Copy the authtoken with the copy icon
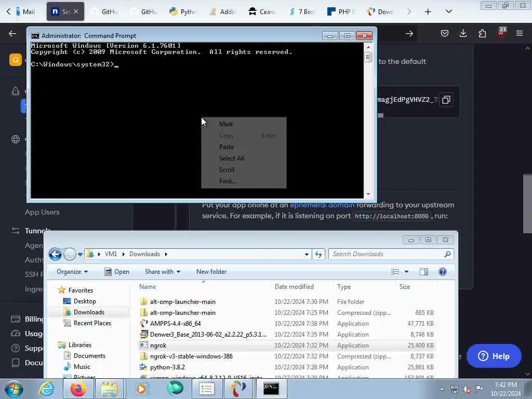532x399 pixels. pyautogui.click(x=446, y=100)
